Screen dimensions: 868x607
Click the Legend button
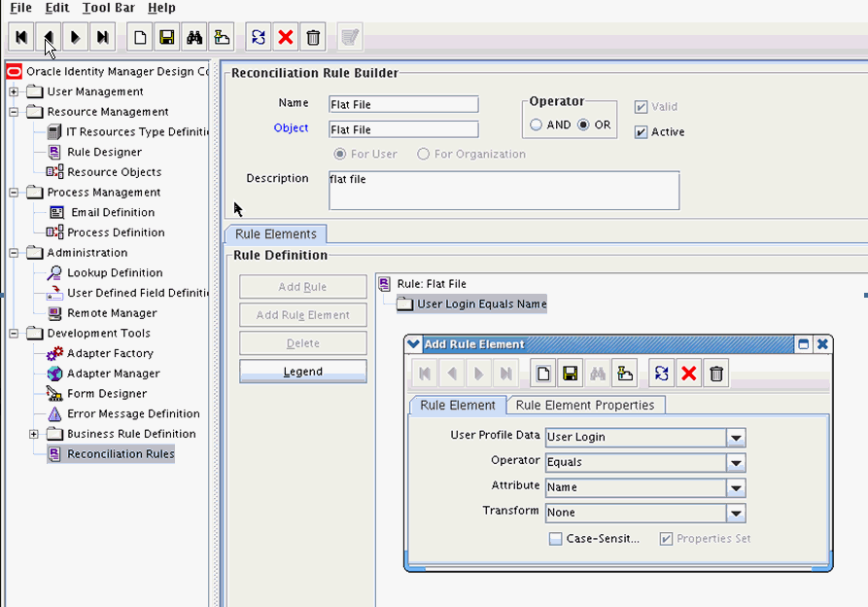click(303, 372)
